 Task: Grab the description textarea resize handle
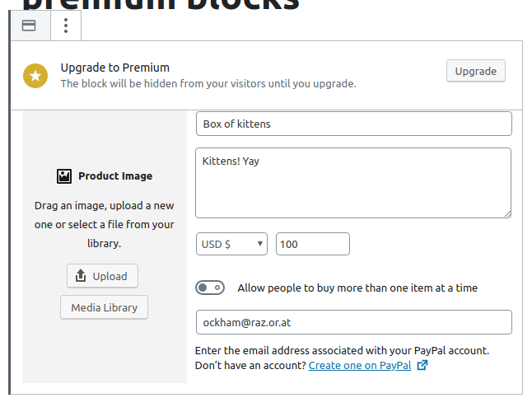[x=506, y=213]
